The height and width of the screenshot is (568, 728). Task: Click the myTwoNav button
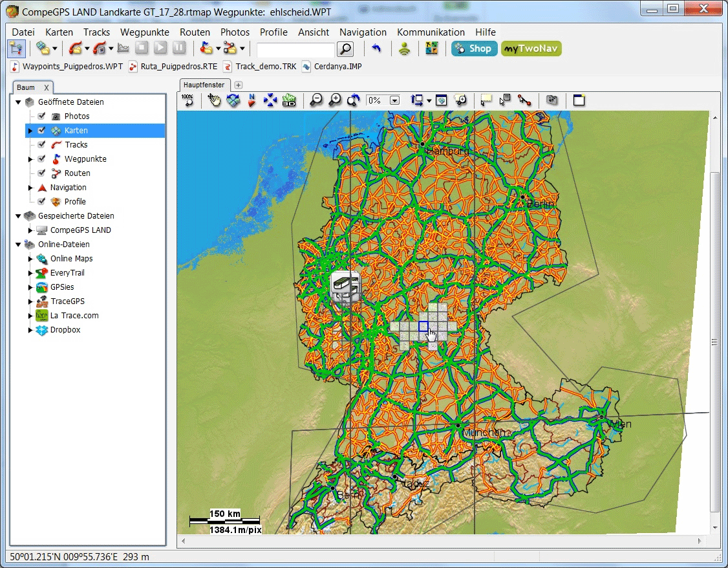point(531,49)
